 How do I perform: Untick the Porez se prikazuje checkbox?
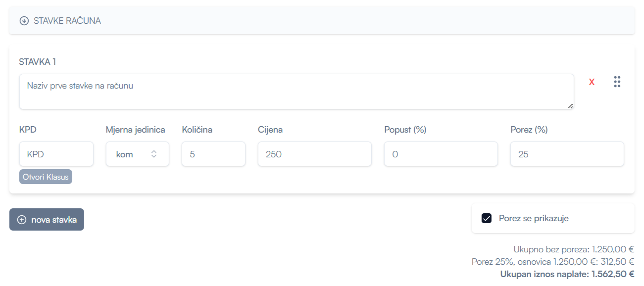pyautogui.click(x=487, y=218)
